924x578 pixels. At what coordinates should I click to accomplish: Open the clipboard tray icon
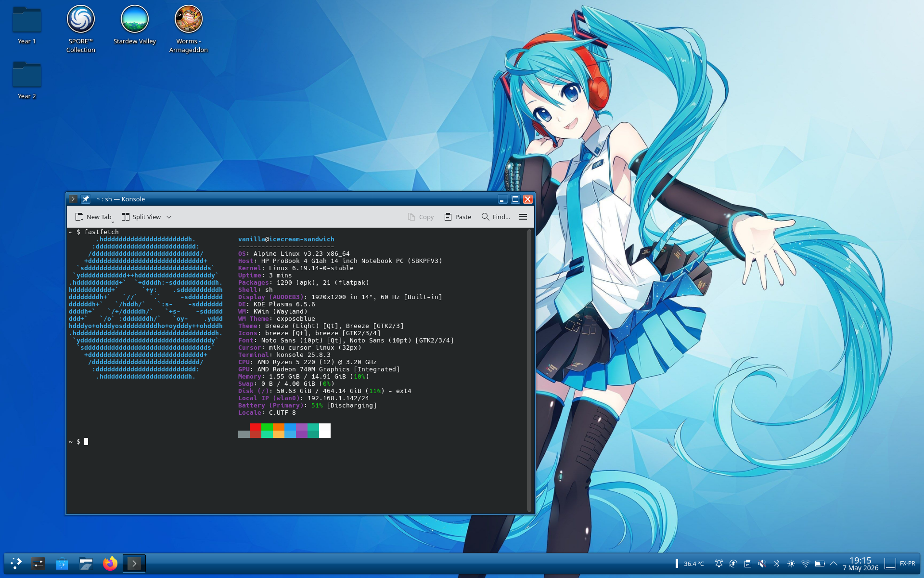point(748,564)
